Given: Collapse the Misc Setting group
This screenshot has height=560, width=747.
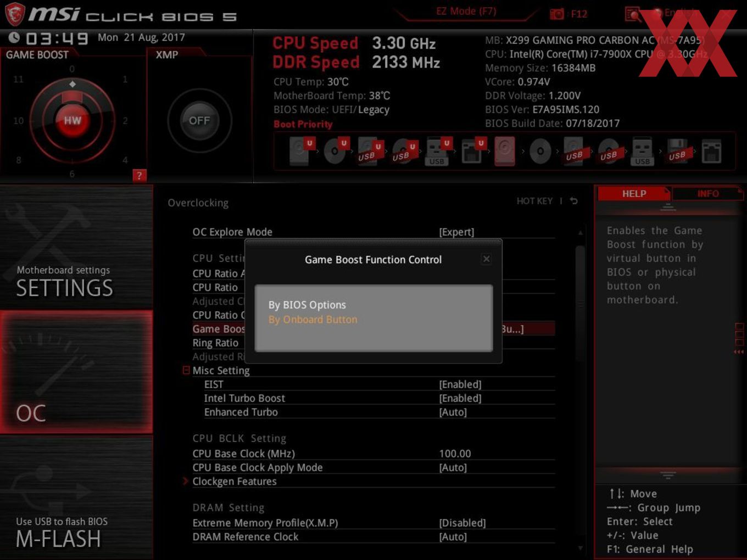Looking at the screenshot, I should click(186, 371).
